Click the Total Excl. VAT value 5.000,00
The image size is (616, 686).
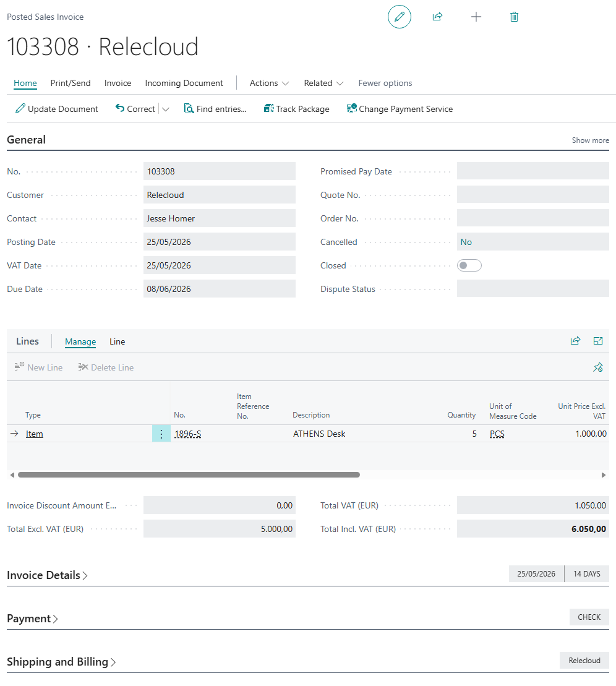[x=219, y=529]
